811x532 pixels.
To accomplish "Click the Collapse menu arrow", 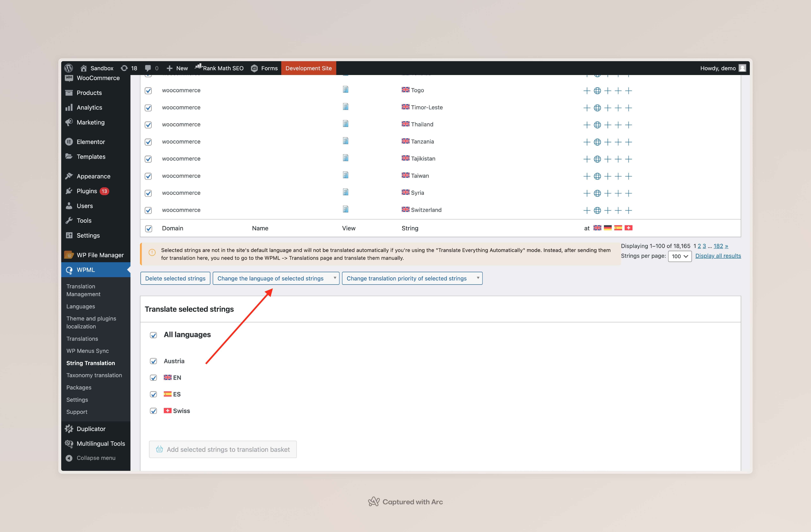I will (x=69, y=458).
